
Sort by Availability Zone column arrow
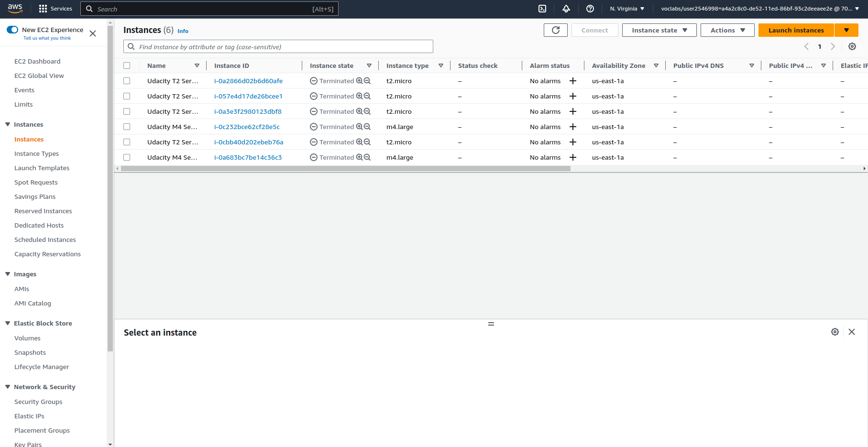pyautogui.click(x=656, y=65)
